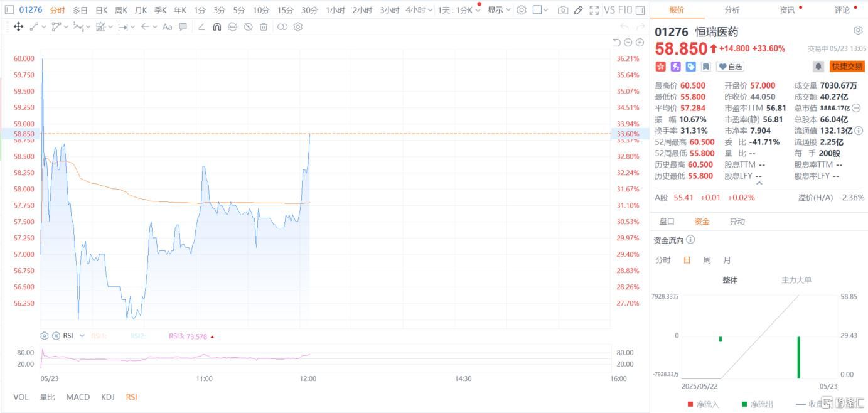
Task: Open the 显示 display dropdown
Action: [x=499, y=10]
